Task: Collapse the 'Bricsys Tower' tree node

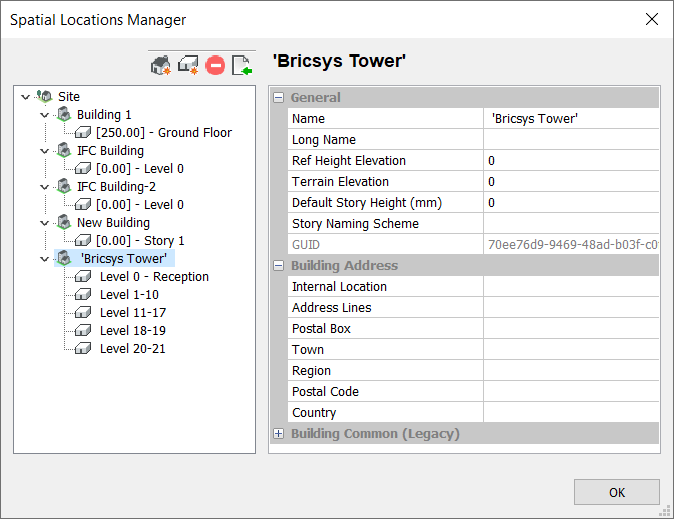Action: [44, 259]
